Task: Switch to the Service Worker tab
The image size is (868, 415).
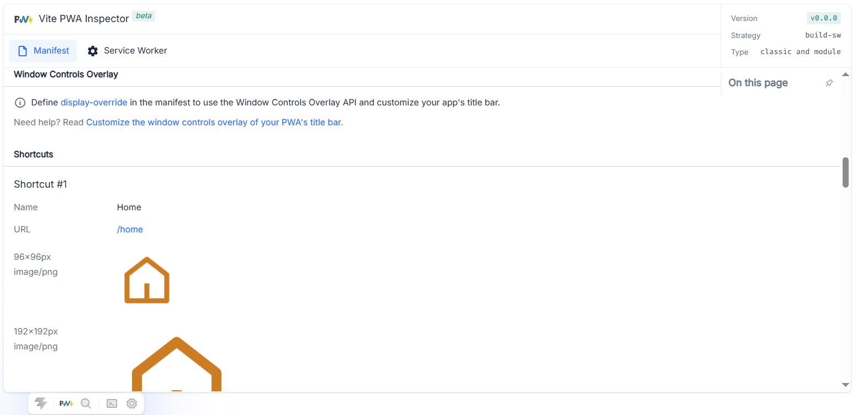Action: pyautogui.click(x=128, y=51)
